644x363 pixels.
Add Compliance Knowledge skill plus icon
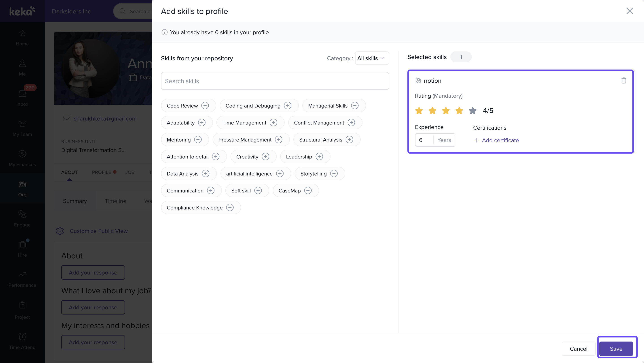pyautogui.click(x=230, y=208)
